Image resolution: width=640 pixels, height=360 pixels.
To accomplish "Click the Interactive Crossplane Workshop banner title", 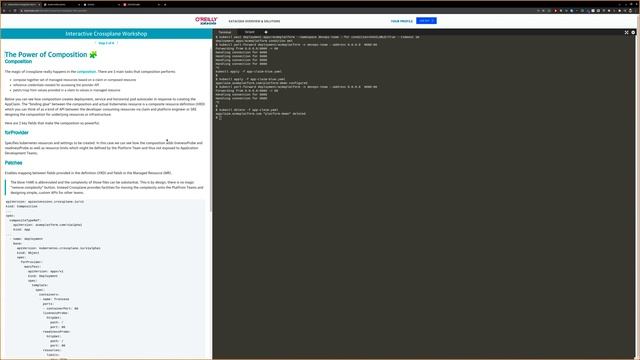I will (x=106, y=34).
